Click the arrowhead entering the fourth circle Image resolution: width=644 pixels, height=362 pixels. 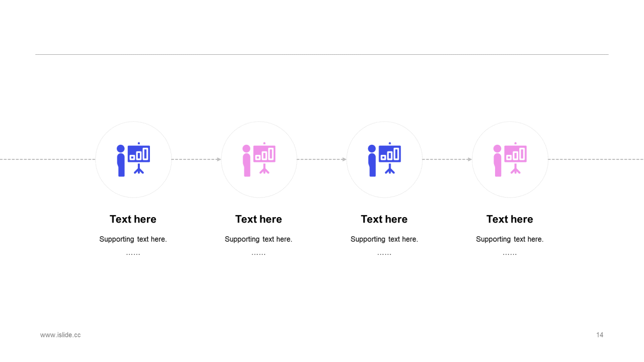470,159
